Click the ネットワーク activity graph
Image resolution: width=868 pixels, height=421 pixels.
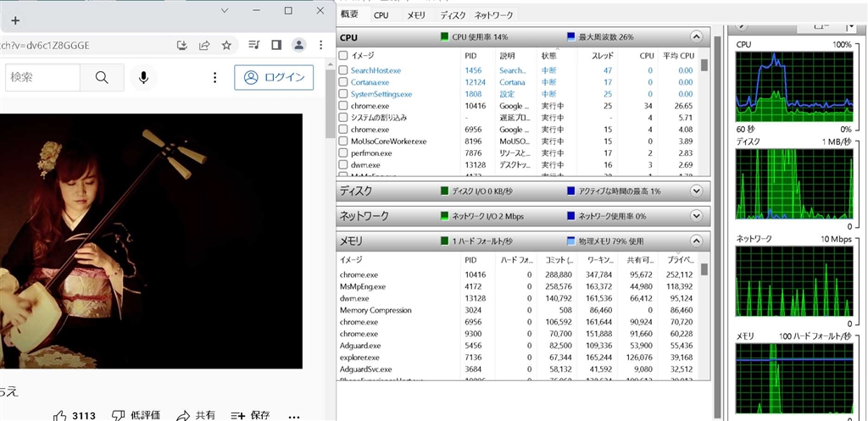[x=793, y=281]
